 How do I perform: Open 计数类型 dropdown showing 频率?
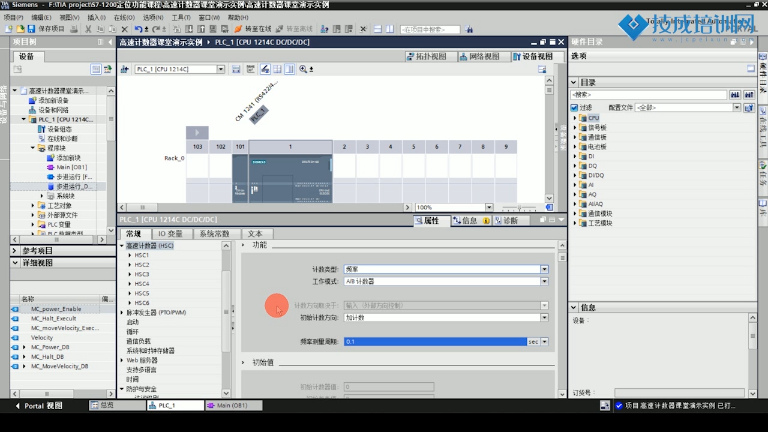(544, 269)
